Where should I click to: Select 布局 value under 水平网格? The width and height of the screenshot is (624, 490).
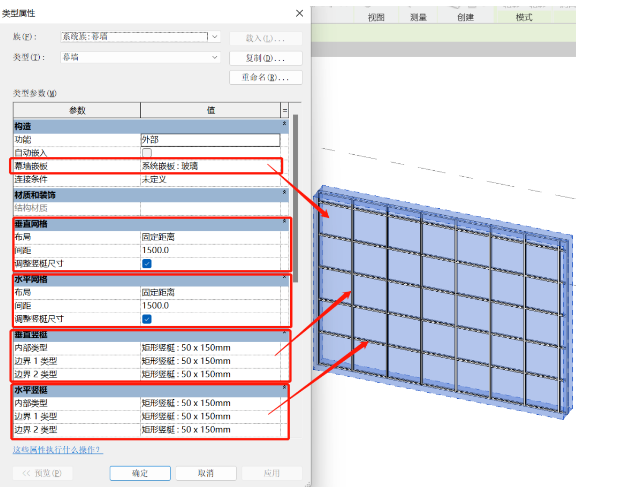(x=210, y=293)
